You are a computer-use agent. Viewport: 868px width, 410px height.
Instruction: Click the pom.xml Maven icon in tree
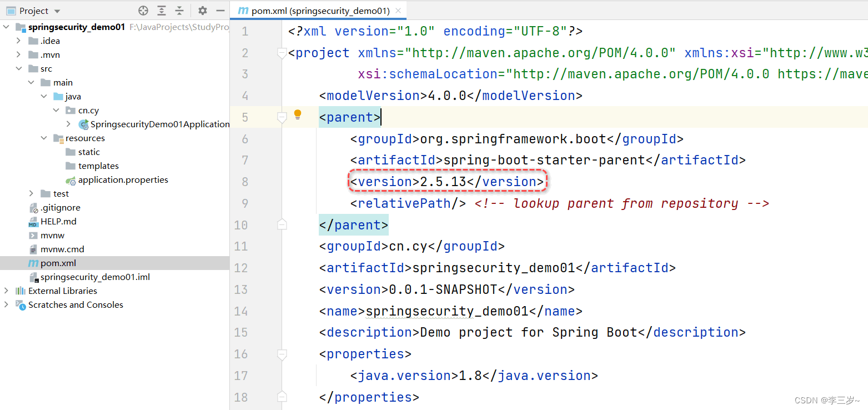[x=33, y=263]
